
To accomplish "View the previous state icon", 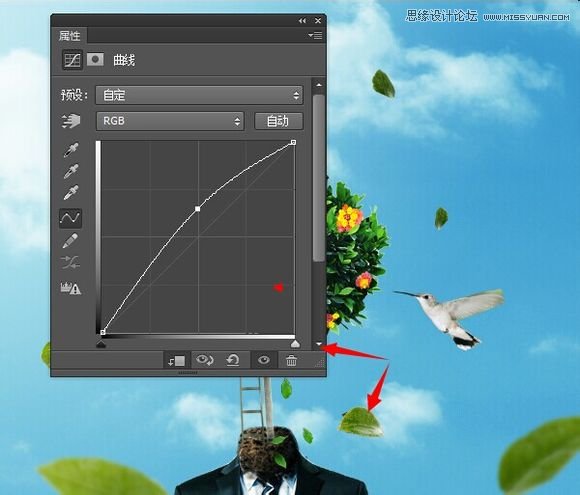I will tap(205, 360).
